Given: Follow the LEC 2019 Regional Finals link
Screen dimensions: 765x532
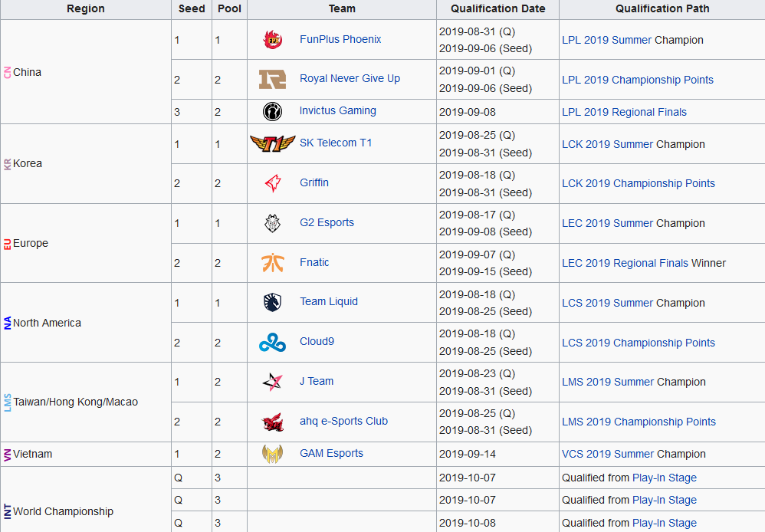Looking at the screenshot, I should 625,263.
